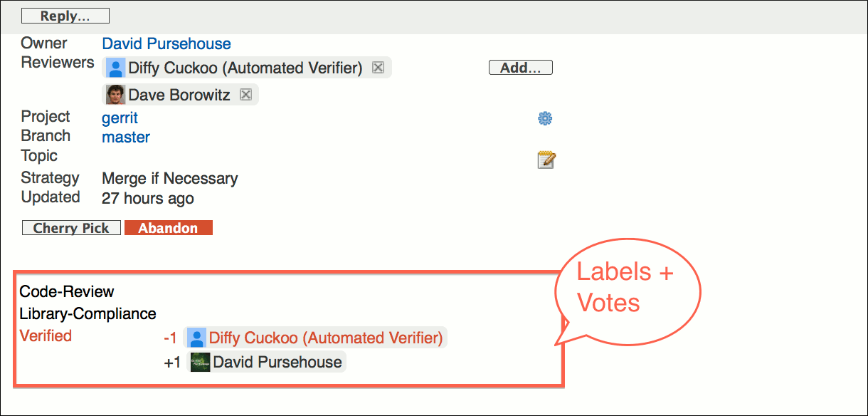
Task: Remove Dave Borowitz reviewer using the X icon
Action: [x=245, y=93]
